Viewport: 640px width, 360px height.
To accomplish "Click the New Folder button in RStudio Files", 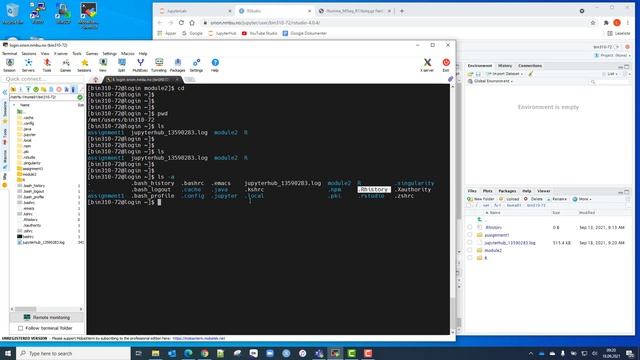I will [481, 199].
